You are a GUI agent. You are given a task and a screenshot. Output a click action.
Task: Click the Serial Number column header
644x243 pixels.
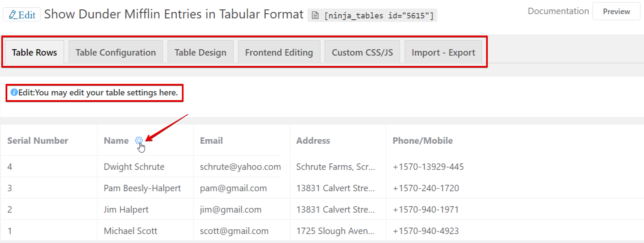tap(38, 141)
